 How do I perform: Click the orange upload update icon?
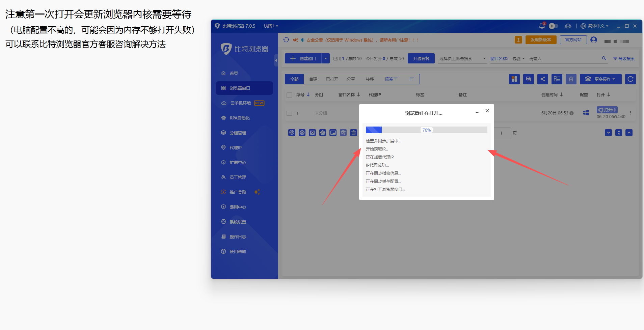pyautogui.click(x=518, y=40)
